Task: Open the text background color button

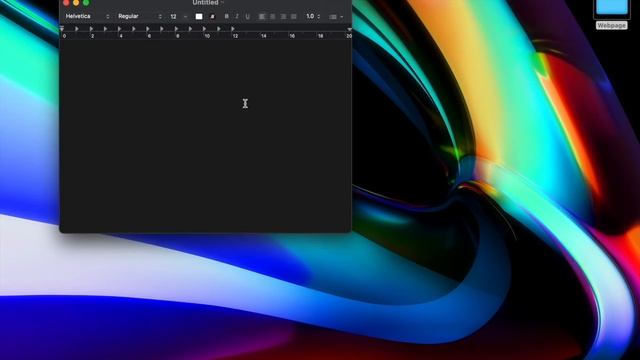Action: point(212,16)
